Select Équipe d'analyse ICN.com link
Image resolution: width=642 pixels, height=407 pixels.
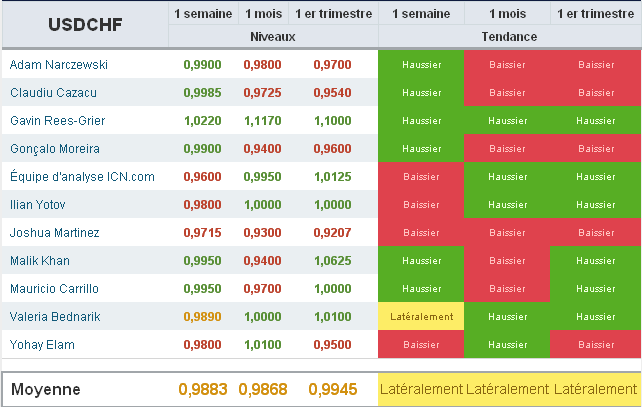[82, 176]
